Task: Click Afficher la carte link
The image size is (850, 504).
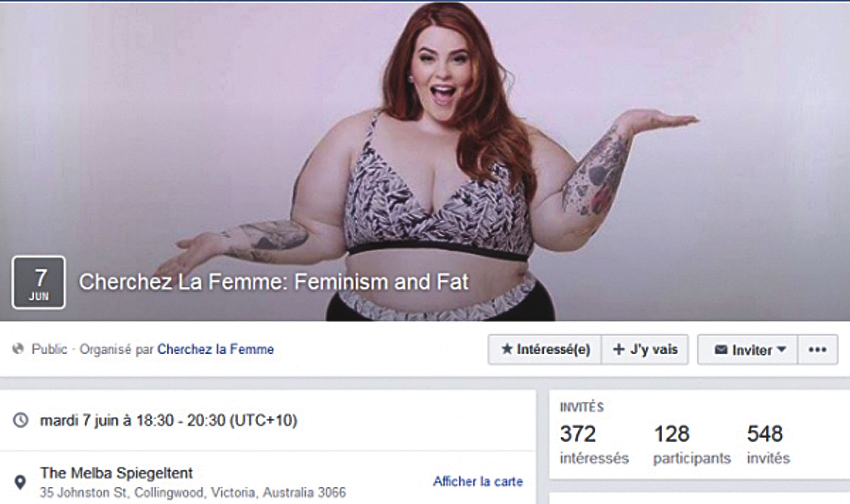Action: tap(478, 481)
